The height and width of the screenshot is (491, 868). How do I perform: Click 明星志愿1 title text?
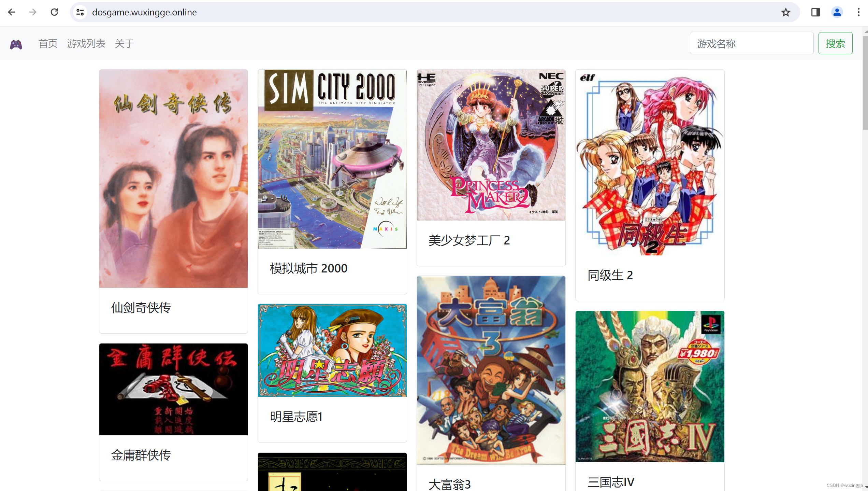(296, 417)
